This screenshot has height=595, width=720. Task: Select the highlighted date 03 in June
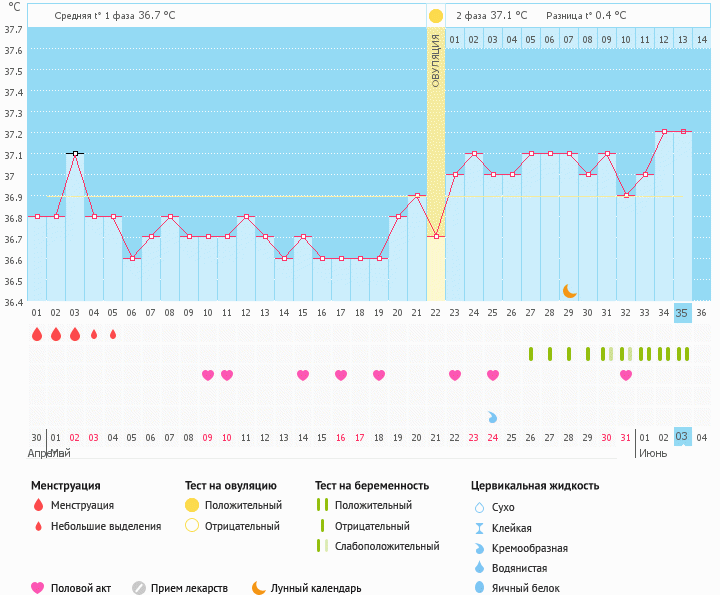point(682,437)
